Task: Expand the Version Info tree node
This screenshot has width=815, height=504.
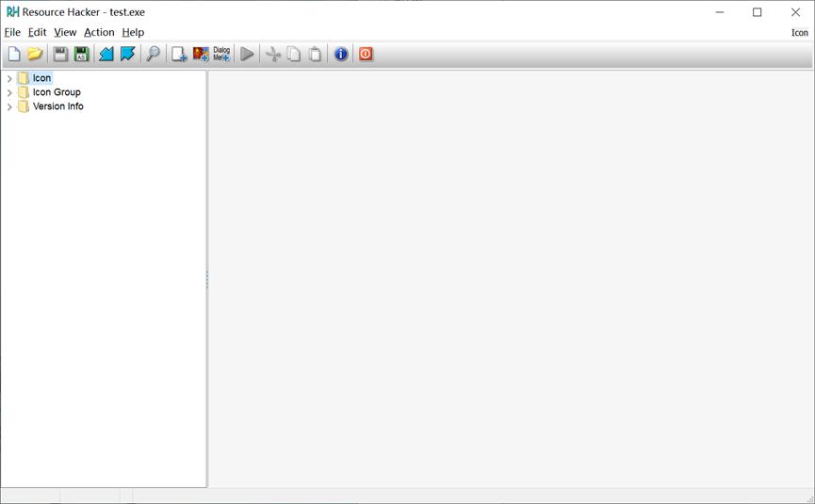Action: pos(9,106)
